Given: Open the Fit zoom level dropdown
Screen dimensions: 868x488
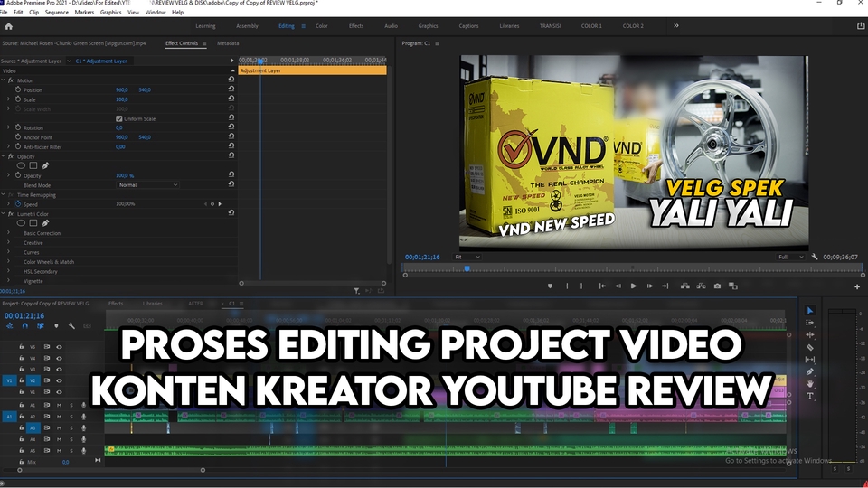Looking at the screenshot, I should click(x=467, y=257).
